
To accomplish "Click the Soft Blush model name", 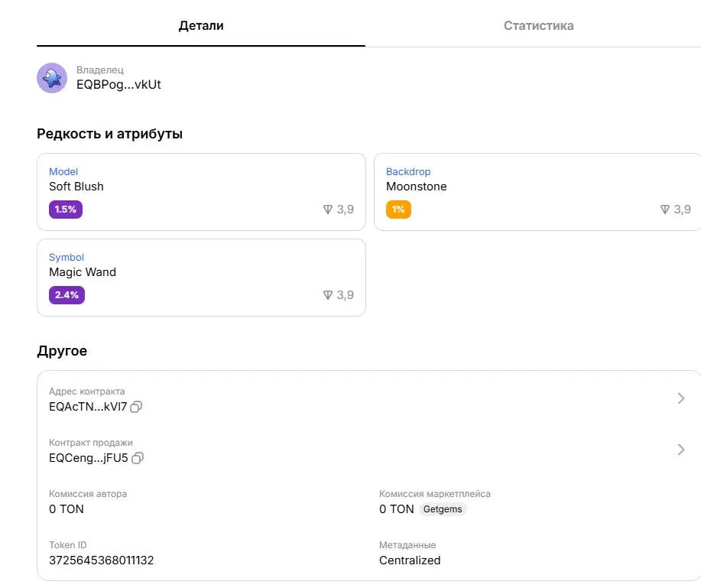I will pyautogui.click(x=76, y=187).
